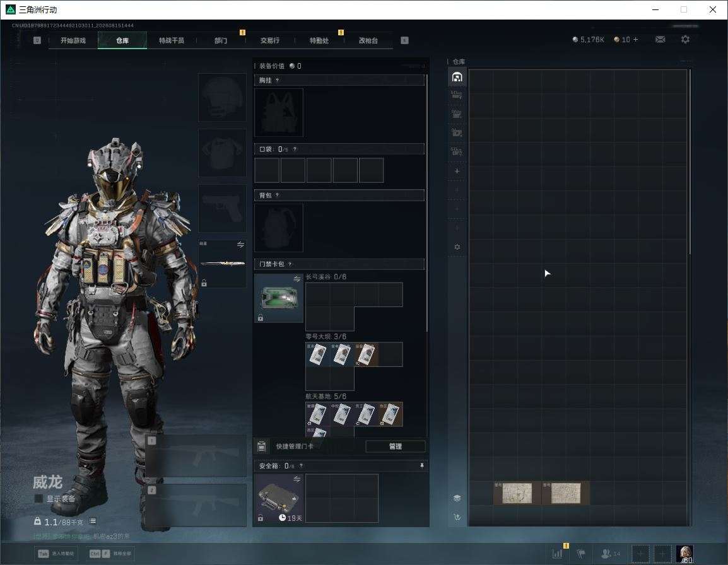
Task: Open the friends list icon showing 14
Action: (x=611, y=554)
